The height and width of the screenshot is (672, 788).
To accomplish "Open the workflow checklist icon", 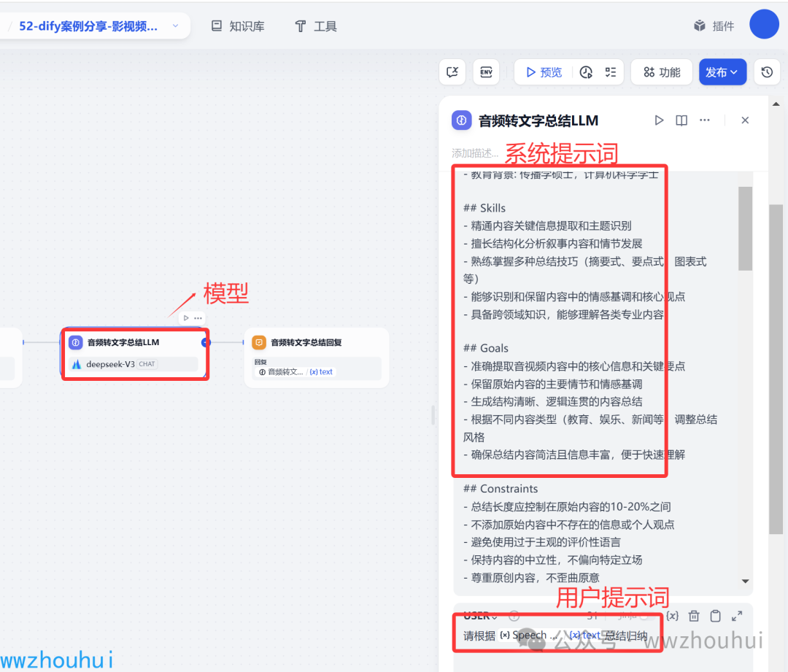I will point(611,72).
